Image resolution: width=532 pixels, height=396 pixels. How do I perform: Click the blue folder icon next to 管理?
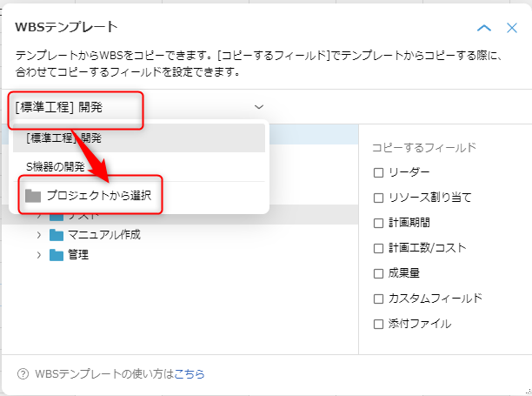tap(57, 255)
